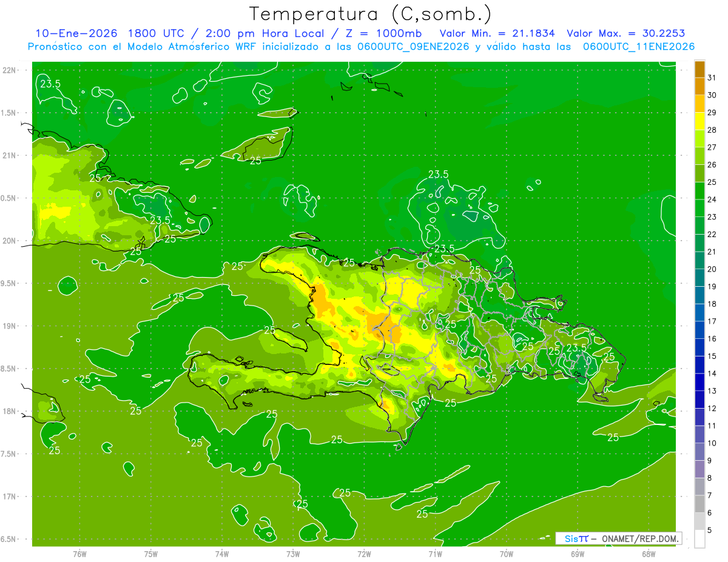This screenshot has width=728, height=562.
Task: Click the "Valor Min. = 21.1834" readout
Action: tap(497, 33)
